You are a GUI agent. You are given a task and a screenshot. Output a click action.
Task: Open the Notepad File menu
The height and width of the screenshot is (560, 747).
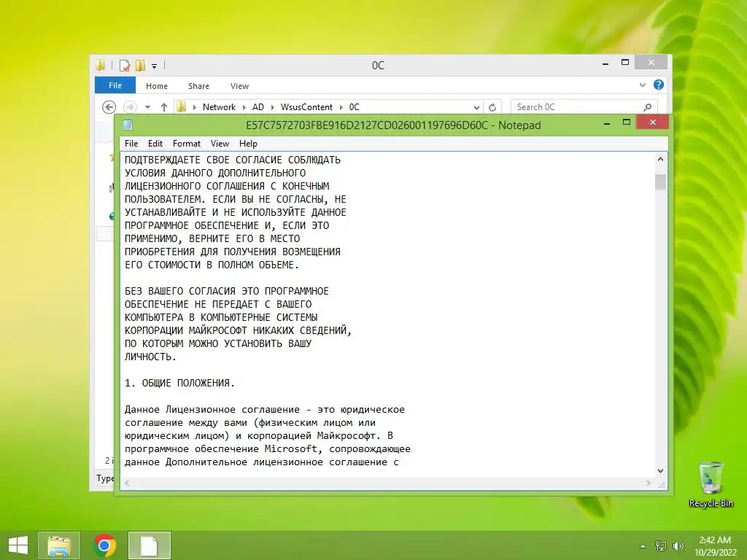(131, 144)
